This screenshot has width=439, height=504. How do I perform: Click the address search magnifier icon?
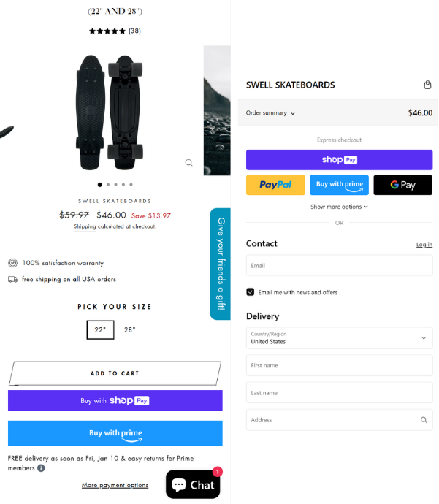point(424,420)
